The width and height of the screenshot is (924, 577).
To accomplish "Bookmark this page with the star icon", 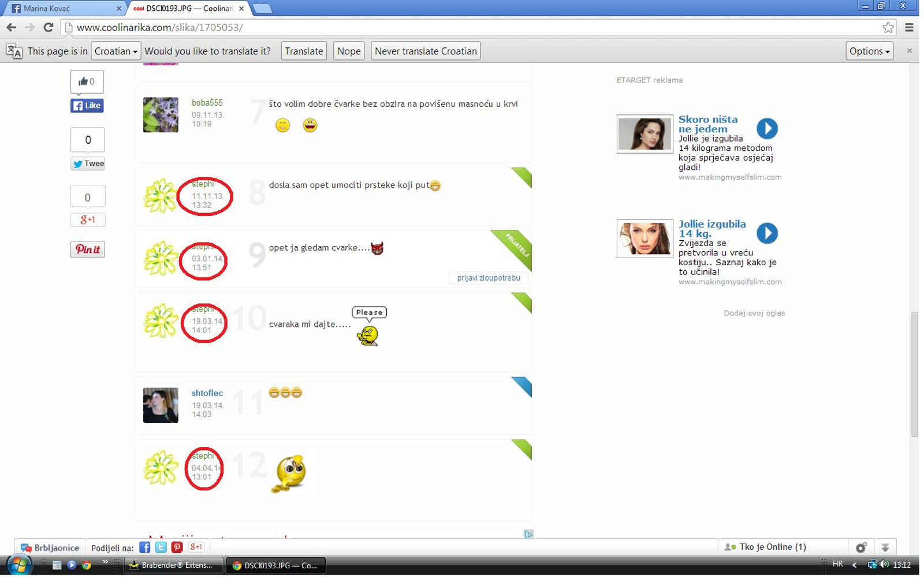I will tap(888, 27).
